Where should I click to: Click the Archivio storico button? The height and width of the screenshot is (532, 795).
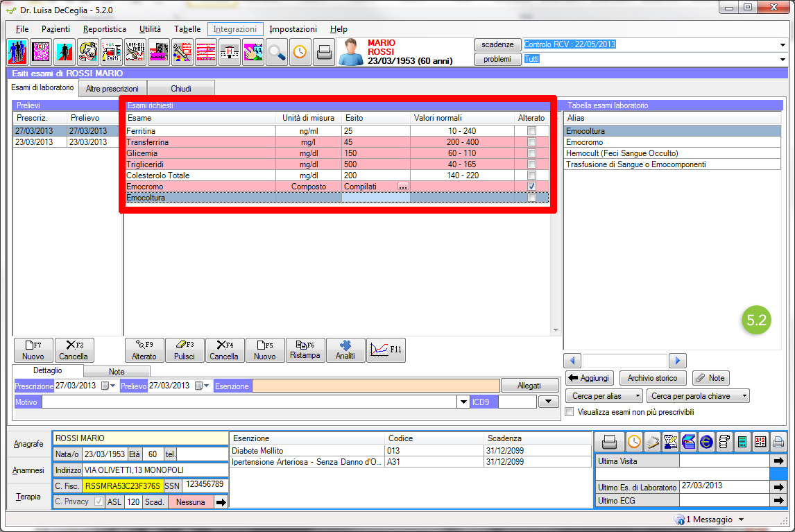(x=653, y=378)
